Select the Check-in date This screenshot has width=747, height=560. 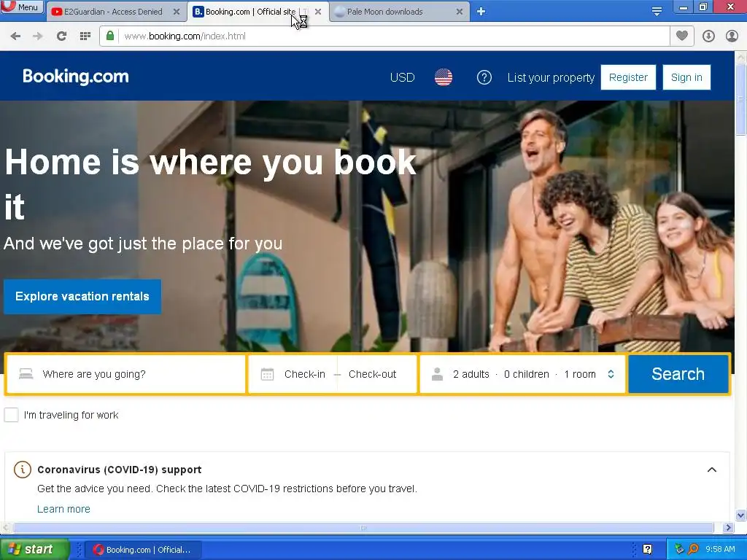pos(305,374)
